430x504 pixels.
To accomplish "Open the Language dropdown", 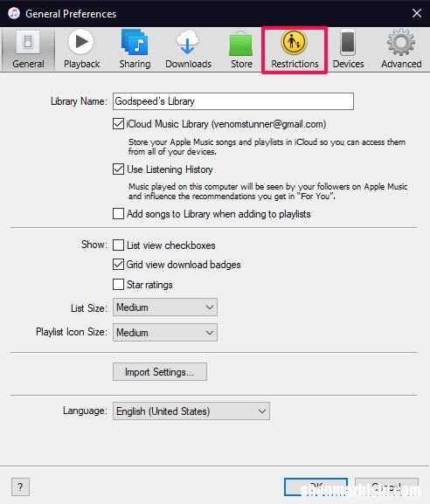I will [191, 411].
